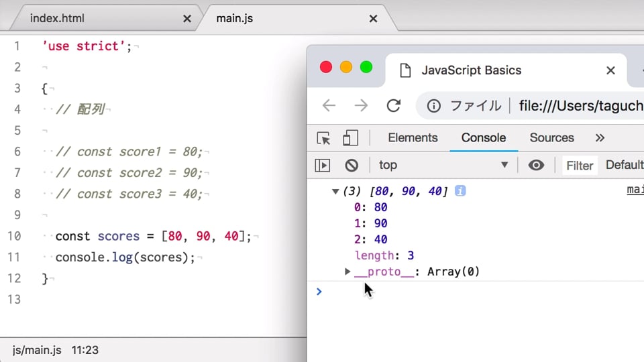
Task: Open the Default log levels dropdown
Action: tap(625, 165)
